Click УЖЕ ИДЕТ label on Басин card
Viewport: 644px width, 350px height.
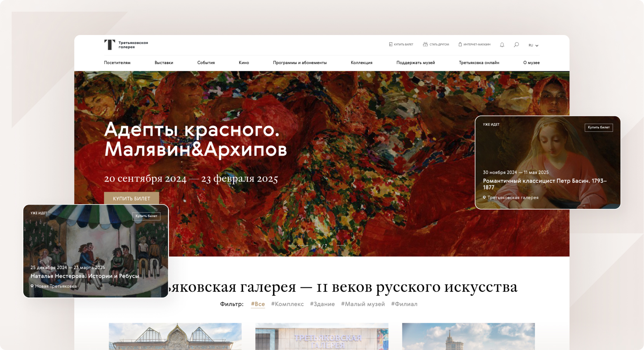pyautogui.click(x=491, y=124)
